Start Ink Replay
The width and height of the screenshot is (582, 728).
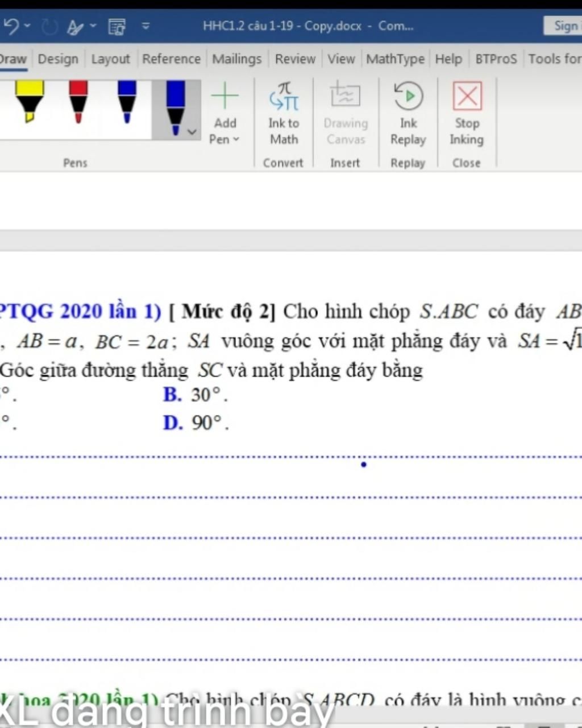(x=408, y=114)
